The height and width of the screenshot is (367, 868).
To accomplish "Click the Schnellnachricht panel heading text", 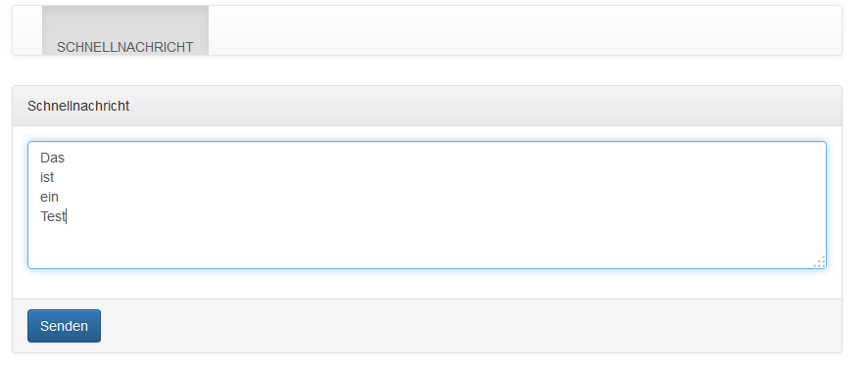I will [x=78, y=106].
